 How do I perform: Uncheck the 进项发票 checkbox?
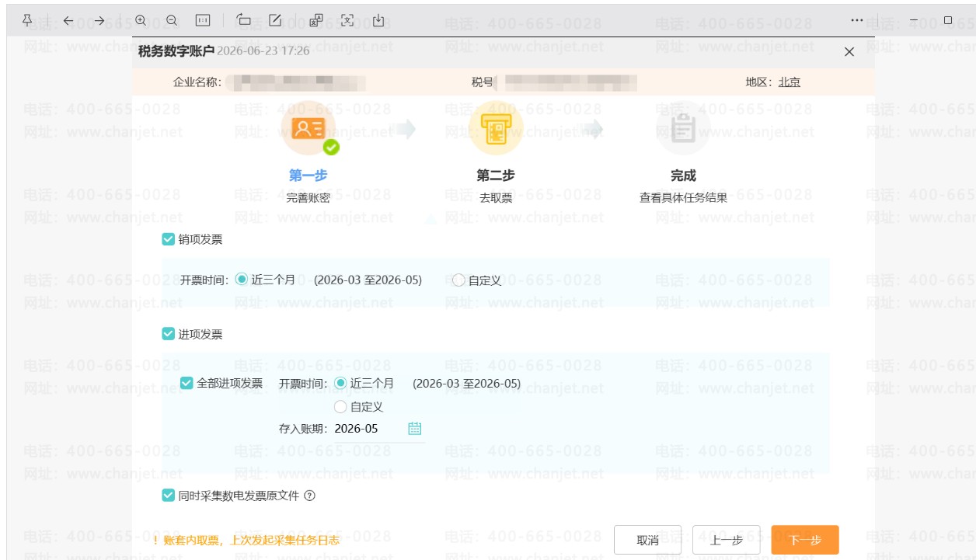[x=168, y=334]
